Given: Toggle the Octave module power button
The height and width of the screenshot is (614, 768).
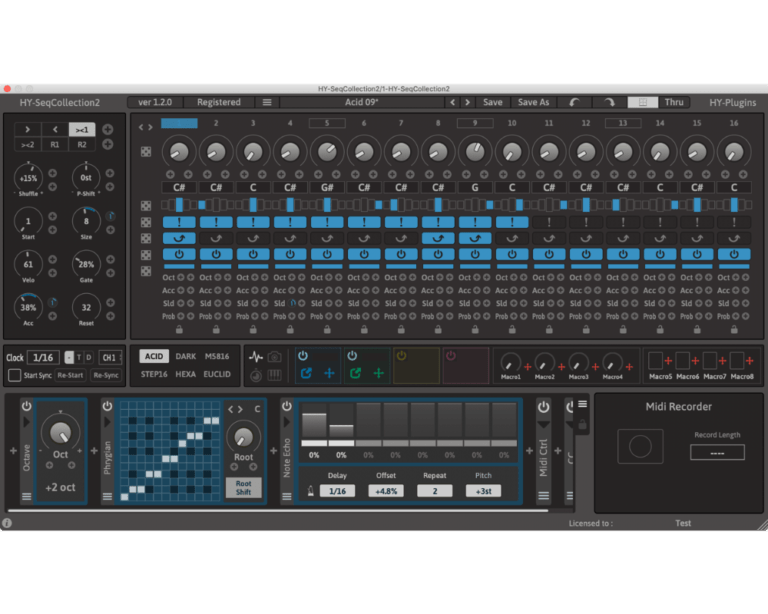Looking at the screenshot, I should pyautogui.click(x=26, y=407).
